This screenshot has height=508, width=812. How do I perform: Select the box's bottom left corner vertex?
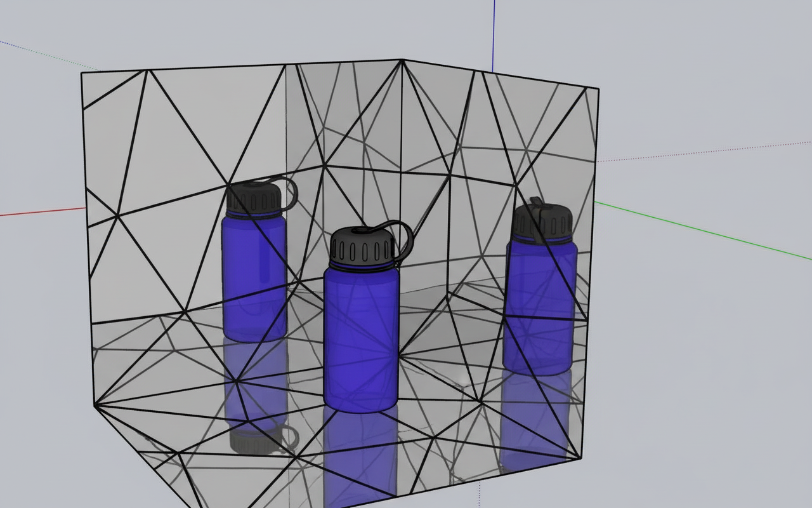click(95, 404)
